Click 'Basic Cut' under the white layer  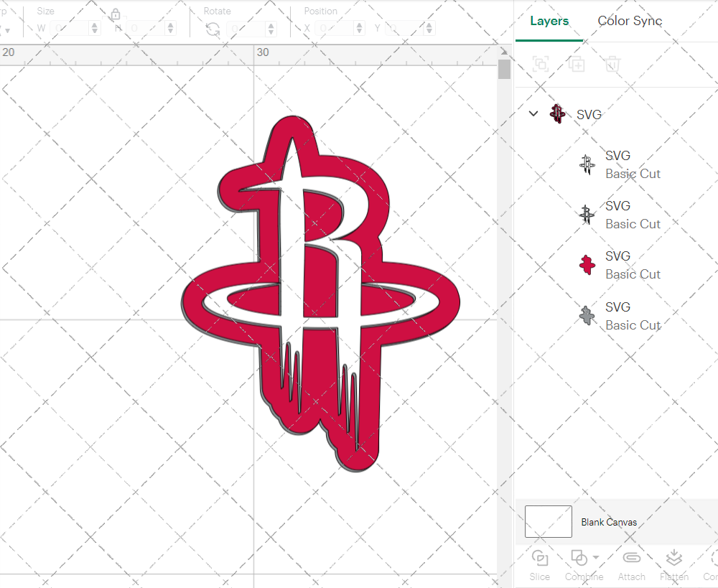(633, 174)
